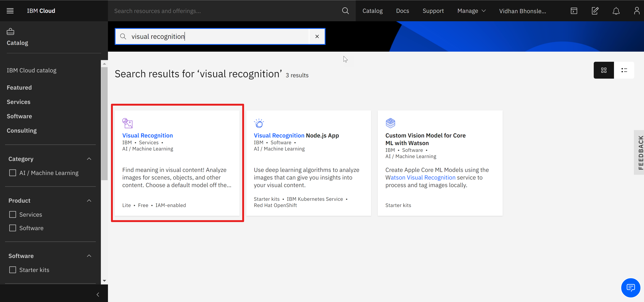The width and height of the screenshot is (644, 302).
Task: Clear the catalog search with X
Action: click(x=317, y=36)
